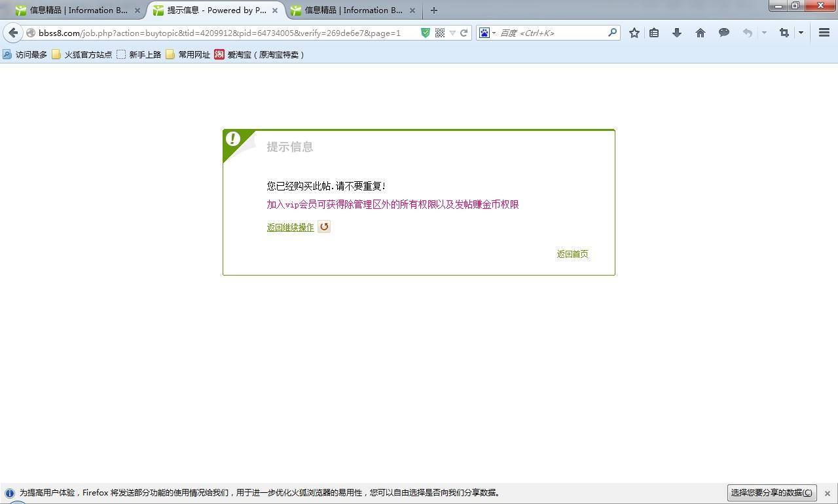Open the 爱淘宝 bookmark

(x=259, y=54)
